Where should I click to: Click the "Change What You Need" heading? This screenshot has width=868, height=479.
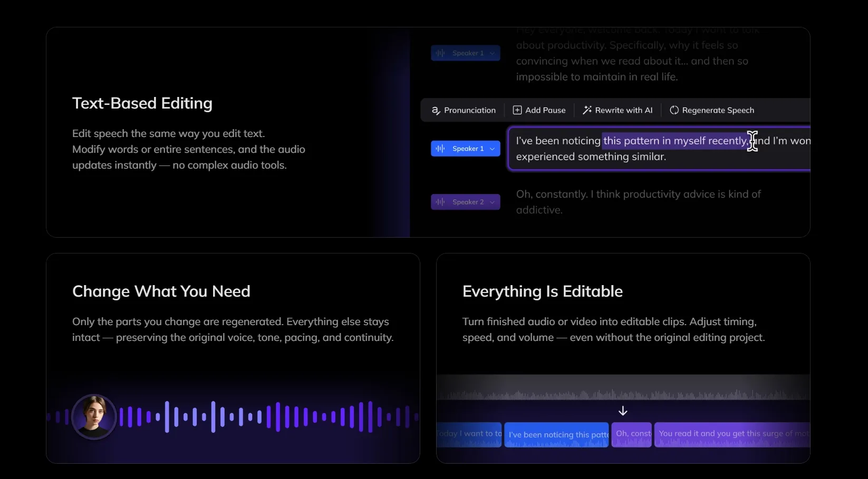pos(161,291)
